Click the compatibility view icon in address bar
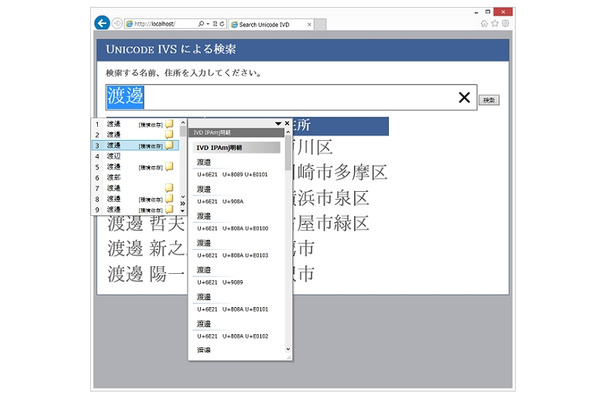610x400 pixels. pyautogui.click(x=215, y=24)
